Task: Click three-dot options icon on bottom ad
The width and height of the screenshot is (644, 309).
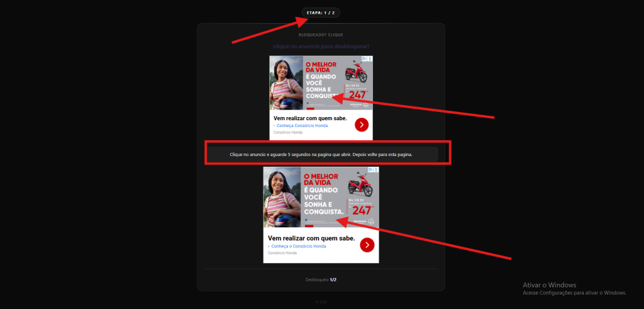Action: [x=376, y=170]
